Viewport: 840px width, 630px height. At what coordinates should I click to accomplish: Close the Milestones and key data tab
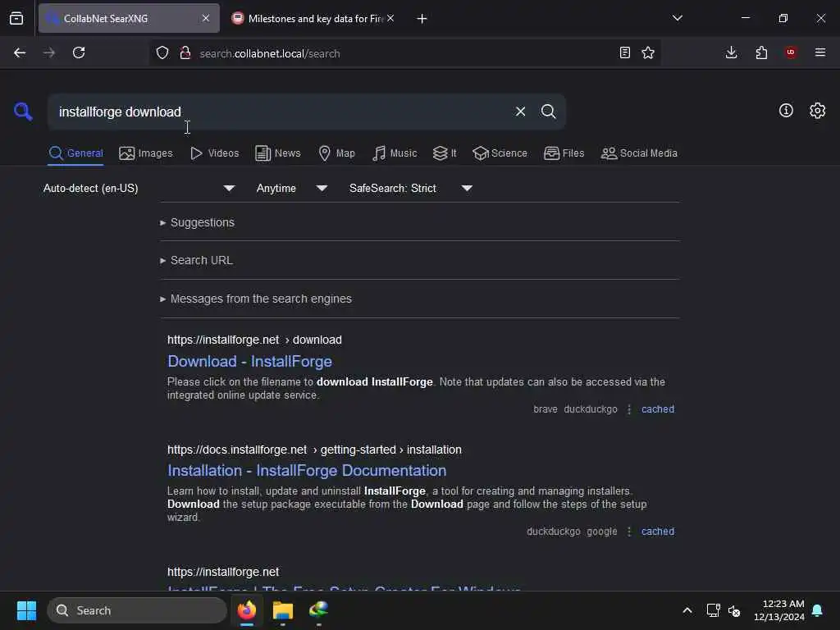coord(390,18)
